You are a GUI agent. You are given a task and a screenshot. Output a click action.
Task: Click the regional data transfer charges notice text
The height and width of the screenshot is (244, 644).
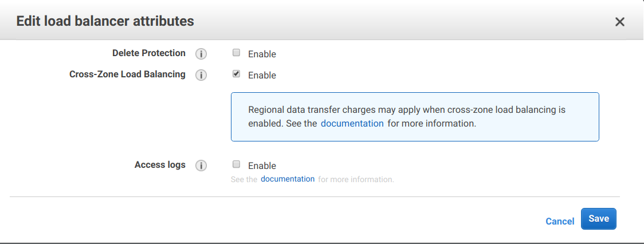[x=407, y=117]
